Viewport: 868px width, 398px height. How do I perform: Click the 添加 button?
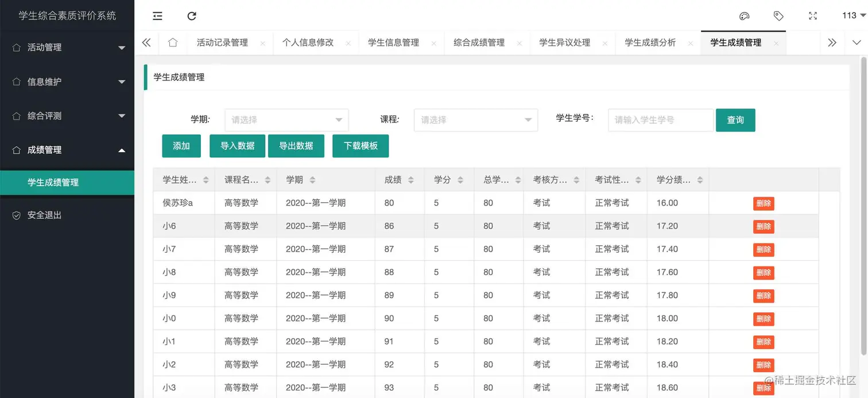point(181,146)
